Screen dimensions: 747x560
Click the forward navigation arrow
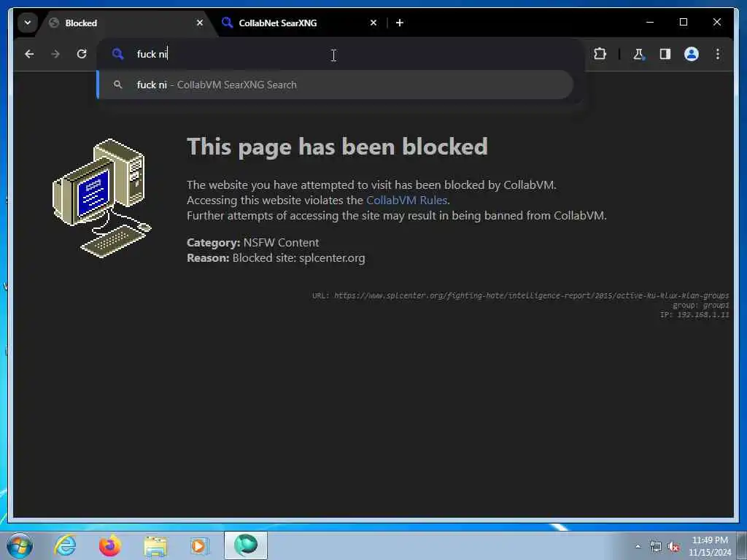pos(55,54)
